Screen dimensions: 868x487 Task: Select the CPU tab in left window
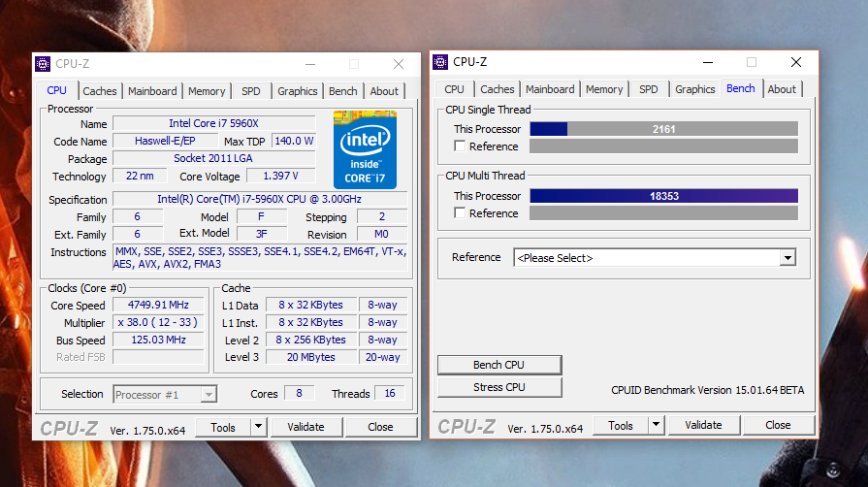pos(56,90)
